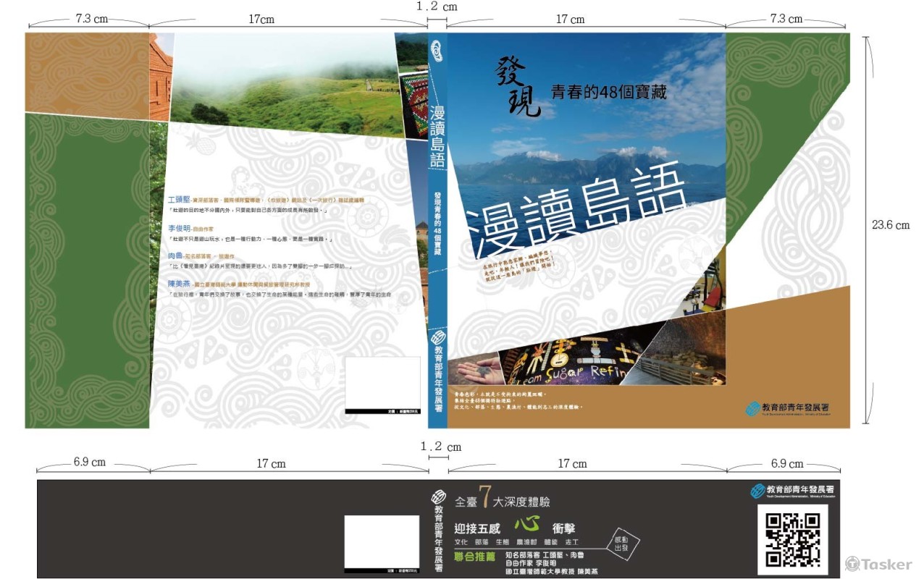Select the Youth Development Administration logo on front cover
Viewport: 924px width, 579px height.
[x=788, y=407]
